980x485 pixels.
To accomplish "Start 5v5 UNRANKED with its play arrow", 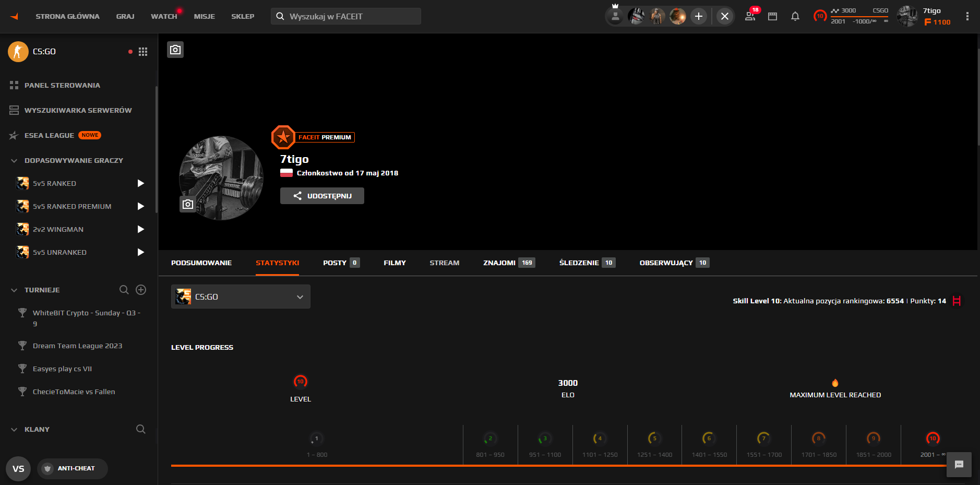I will (x=140, y=252).
